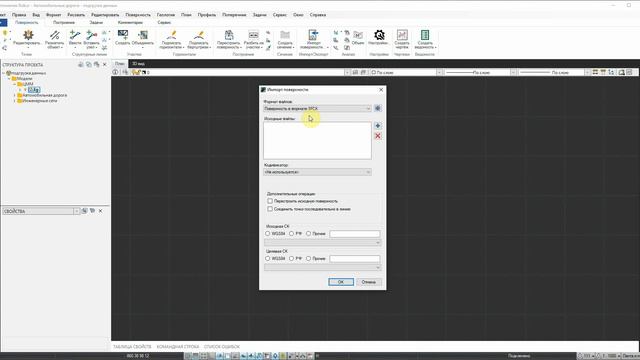Select the highlighted surface item in project tree

click(x=34, y=90)
